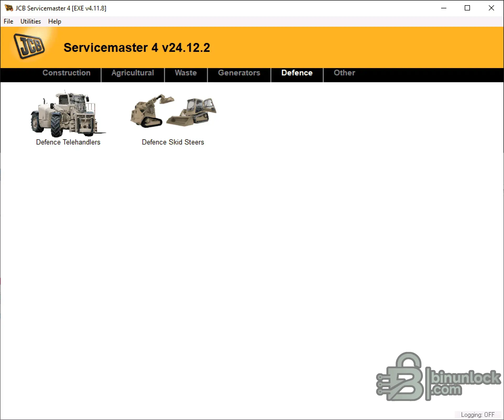
Task: Open the Defence Skid Steers machine icon
Action: tap(173, 111)
